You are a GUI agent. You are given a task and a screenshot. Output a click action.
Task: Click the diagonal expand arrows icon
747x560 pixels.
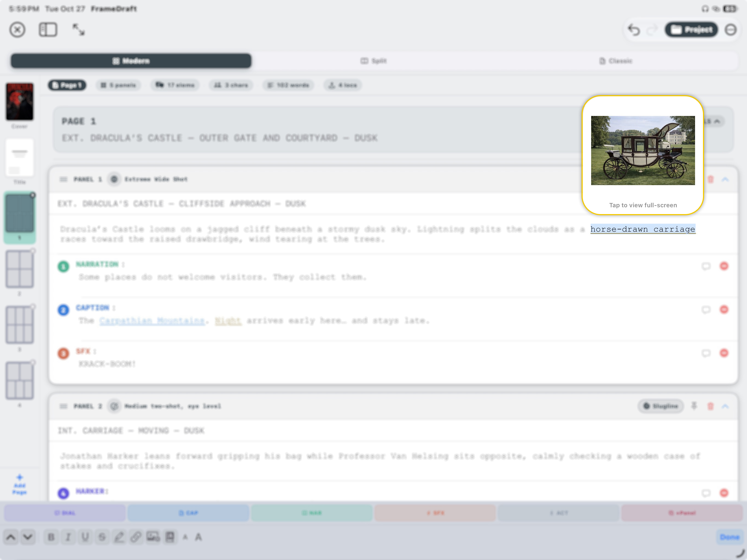pyautogui.click(x=79, y=30)
